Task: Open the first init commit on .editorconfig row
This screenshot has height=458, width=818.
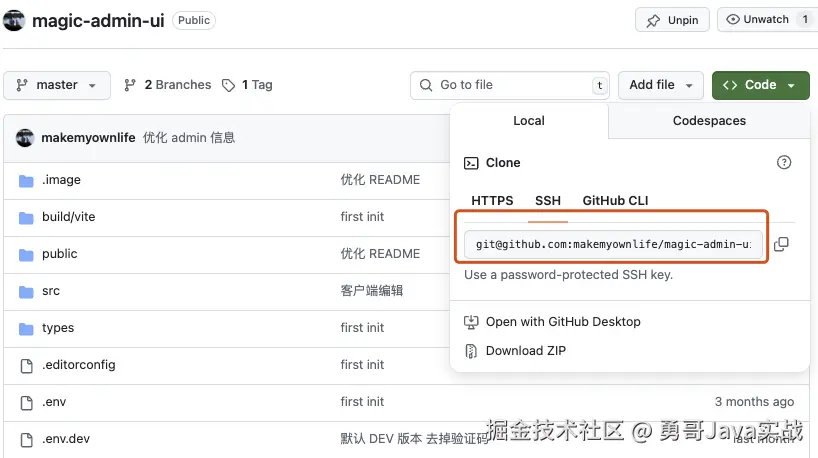Action: [x=362, y=365]
